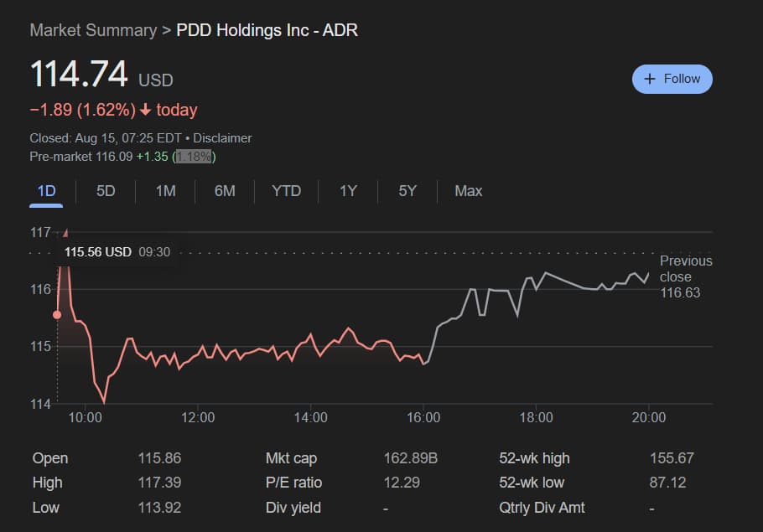Viewport: 763px width, 532px height.
Task: Click the P/E ratio value 12.29
Action: coord(402,483)
